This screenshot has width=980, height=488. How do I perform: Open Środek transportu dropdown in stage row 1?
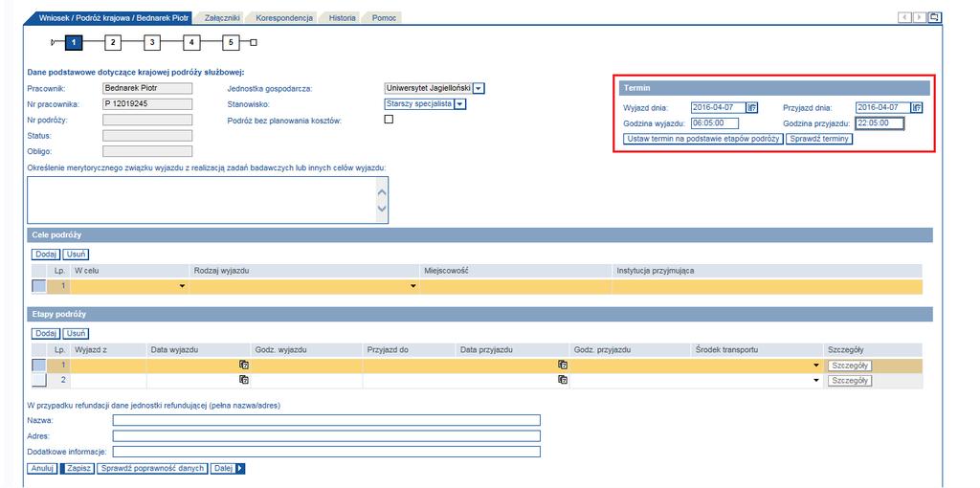click(x=815, y=366)
